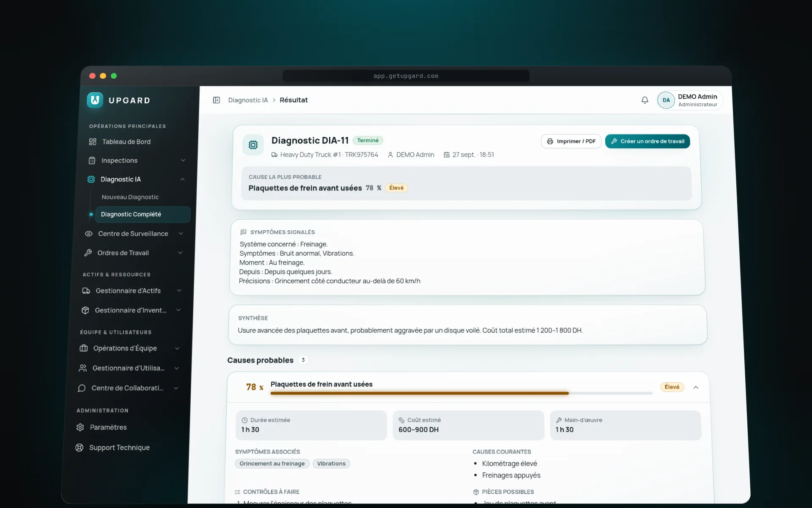Collapse the Plaquettes de frein cause card chevron
The image size is (812, 508).
click(696, 387)
